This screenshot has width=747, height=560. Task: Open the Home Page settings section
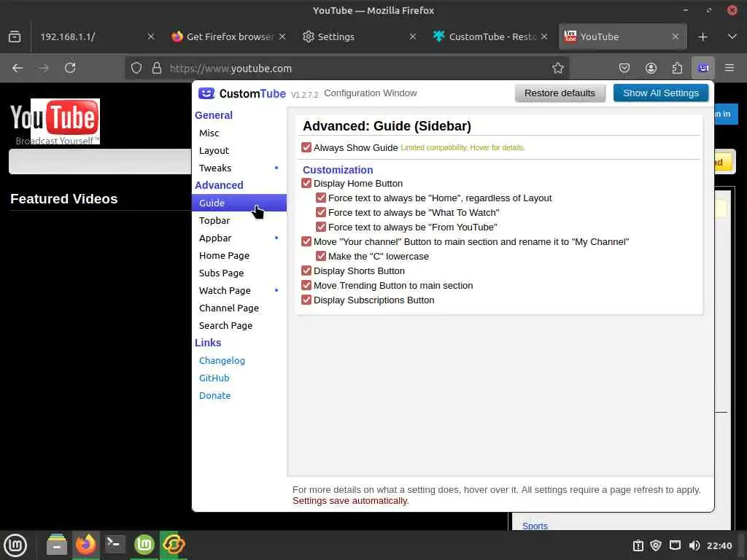point(239,256)
